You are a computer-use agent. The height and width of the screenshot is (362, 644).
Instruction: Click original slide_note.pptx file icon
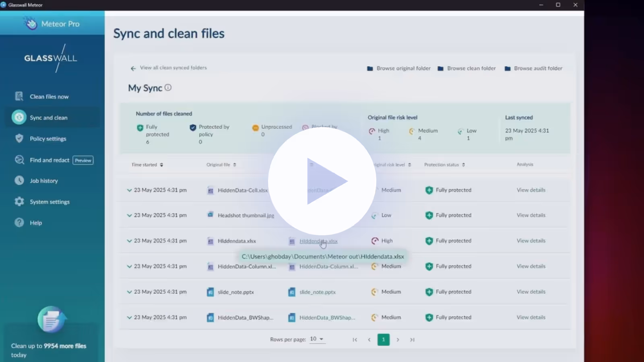[x=210, y=292]
